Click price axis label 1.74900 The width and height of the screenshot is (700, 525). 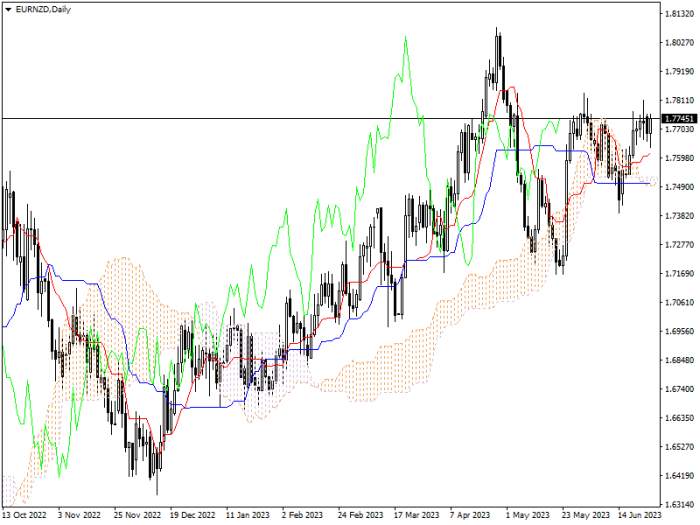pos(679,187)
